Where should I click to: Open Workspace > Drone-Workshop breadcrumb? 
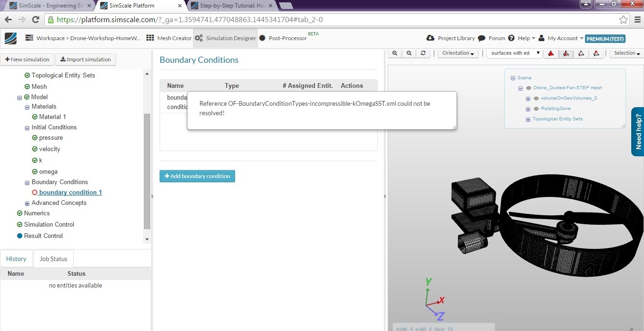pyautogui.click(x=83, y=38)
